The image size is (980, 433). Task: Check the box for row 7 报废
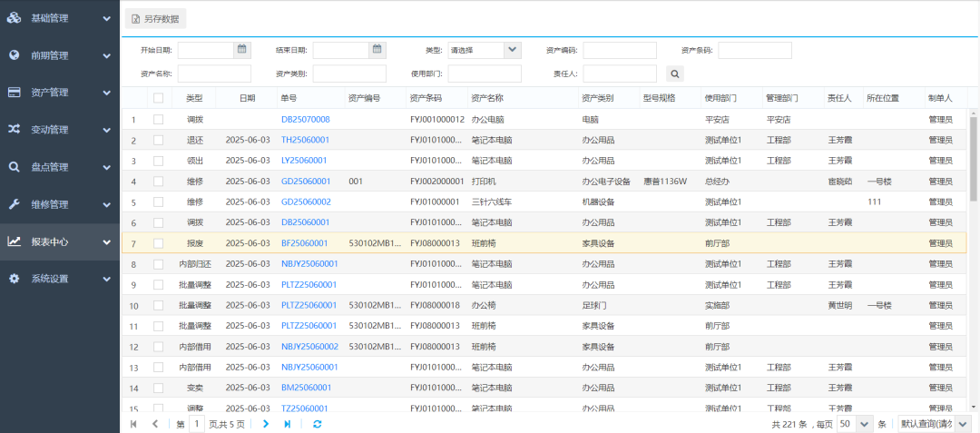click(x=159, y=243)
